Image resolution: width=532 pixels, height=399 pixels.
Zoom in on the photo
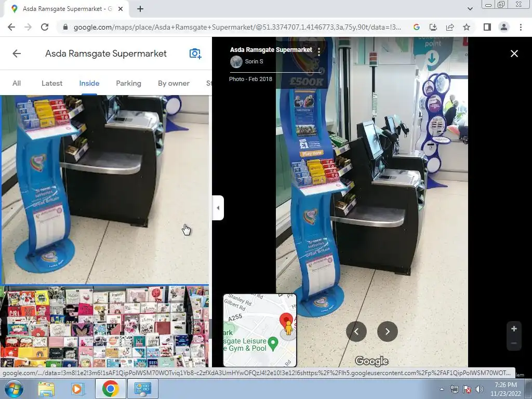(514, 328)
